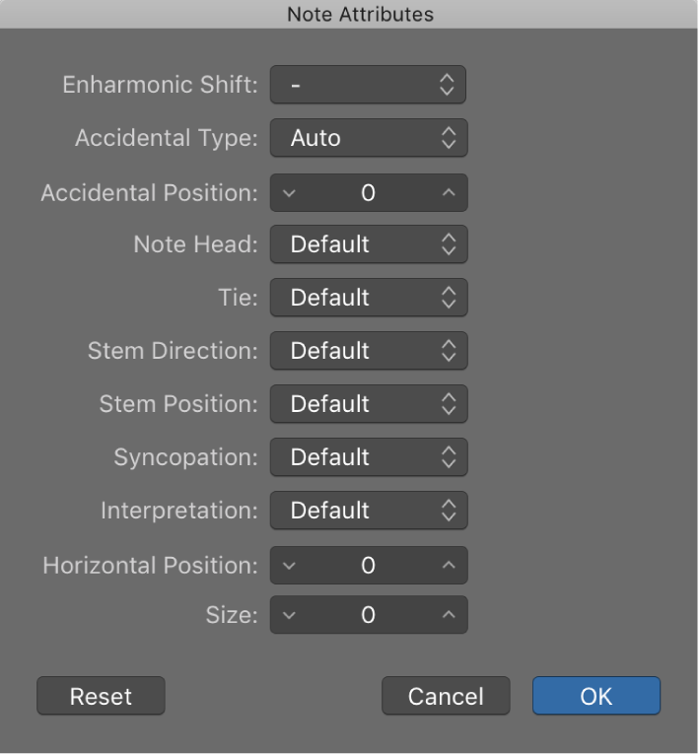Click the Size increase arrow
Image resolution: width=700 pixels, height=755 pixels.
point(449,615)
